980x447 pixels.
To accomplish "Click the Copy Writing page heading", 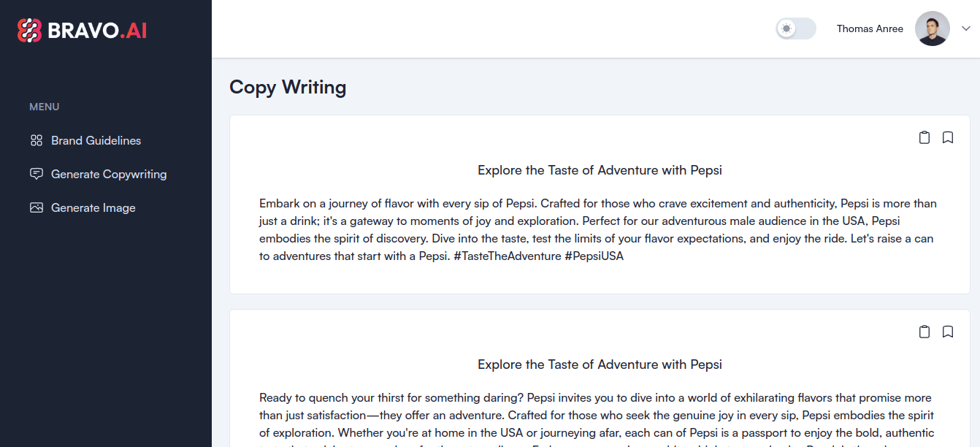I will coord(288,87).
